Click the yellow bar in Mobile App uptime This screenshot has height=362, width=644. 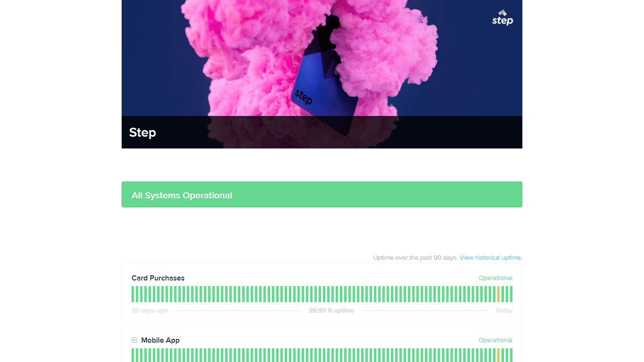coord(498,355)
